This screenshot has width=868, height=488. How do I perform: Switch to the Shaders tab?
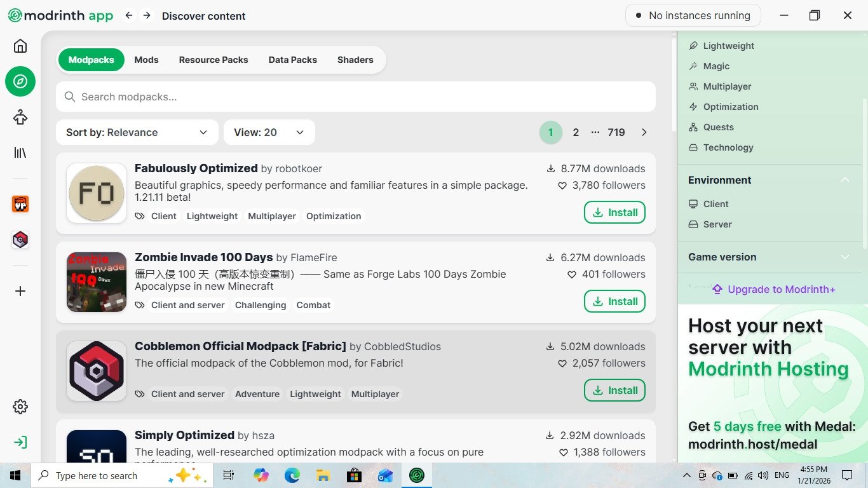click(x=355, y=60)
